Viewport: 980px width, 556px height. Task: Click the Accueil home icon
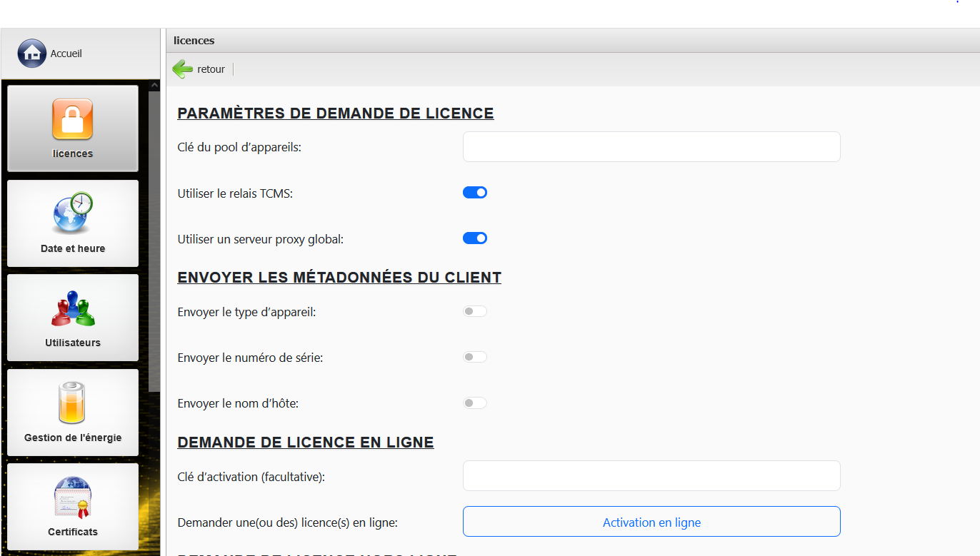click(x=31, y=54)
